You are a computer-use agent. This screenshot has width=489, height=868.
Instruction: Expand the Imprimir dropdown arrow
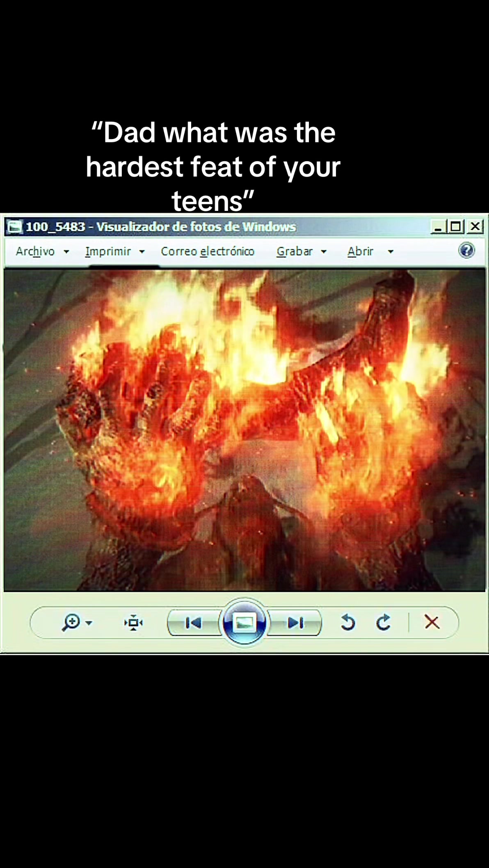point(142,251)
